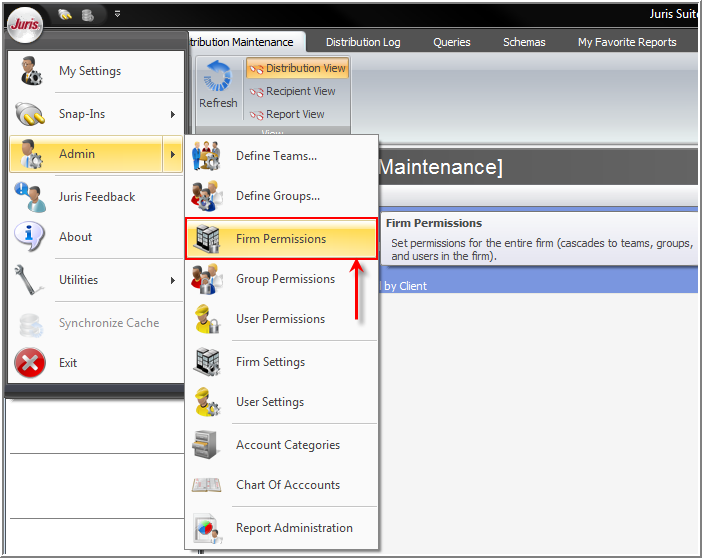Switch to Report View
The image size is (702, 558).
[x=287, y=114]
